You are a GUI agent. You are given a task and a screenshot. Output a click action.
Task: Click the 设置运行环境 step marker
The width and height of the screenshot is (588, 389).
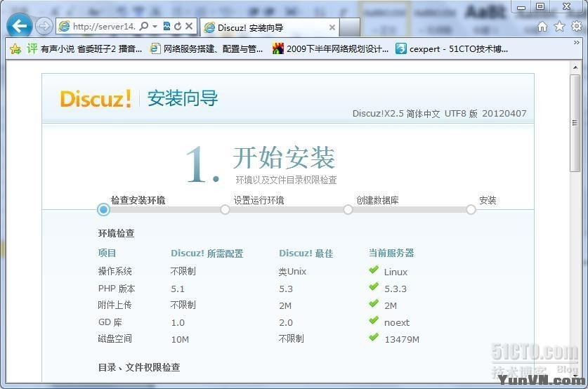coord(225,209)
